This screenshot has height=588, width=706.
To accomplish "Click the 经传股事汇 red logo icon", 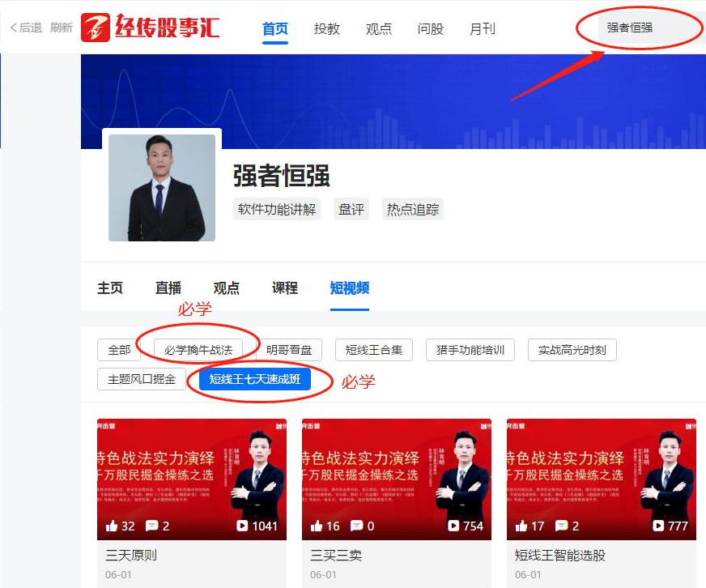I will [95, 28].
